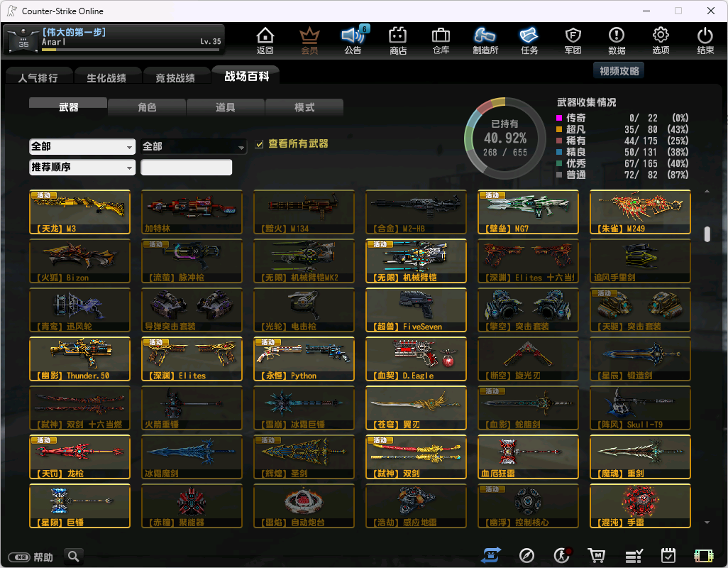The height and width of the screenshot is (568, 728).
Task: Click the 视频攻略 video guide button
Action: (619, 71)
